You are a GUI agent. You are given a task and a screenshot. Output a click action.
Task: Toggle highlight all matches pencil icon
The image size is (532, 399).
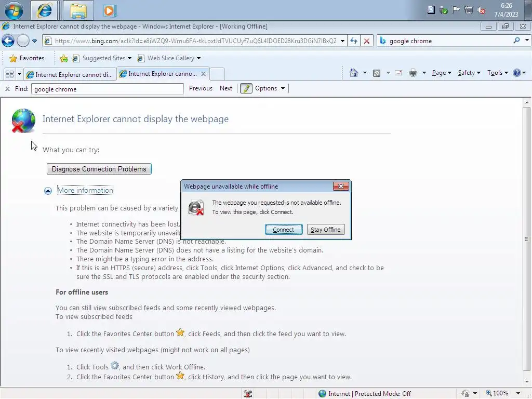246,88
